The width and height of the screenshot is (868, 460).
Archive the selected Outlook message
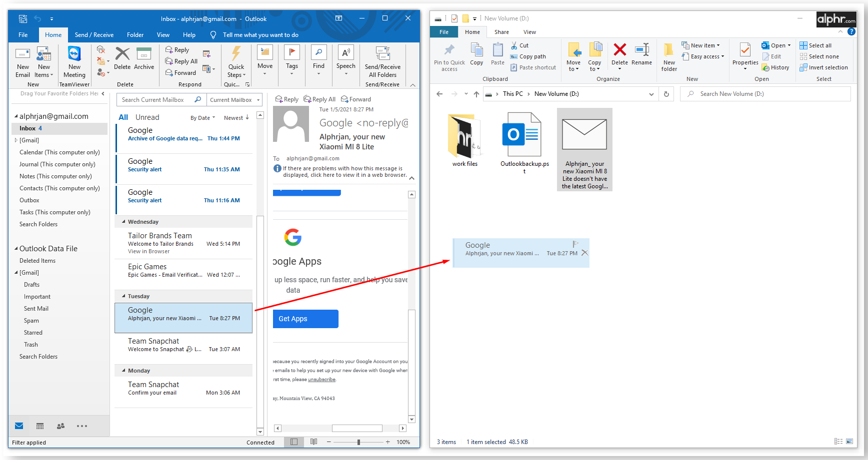[144, 58]
